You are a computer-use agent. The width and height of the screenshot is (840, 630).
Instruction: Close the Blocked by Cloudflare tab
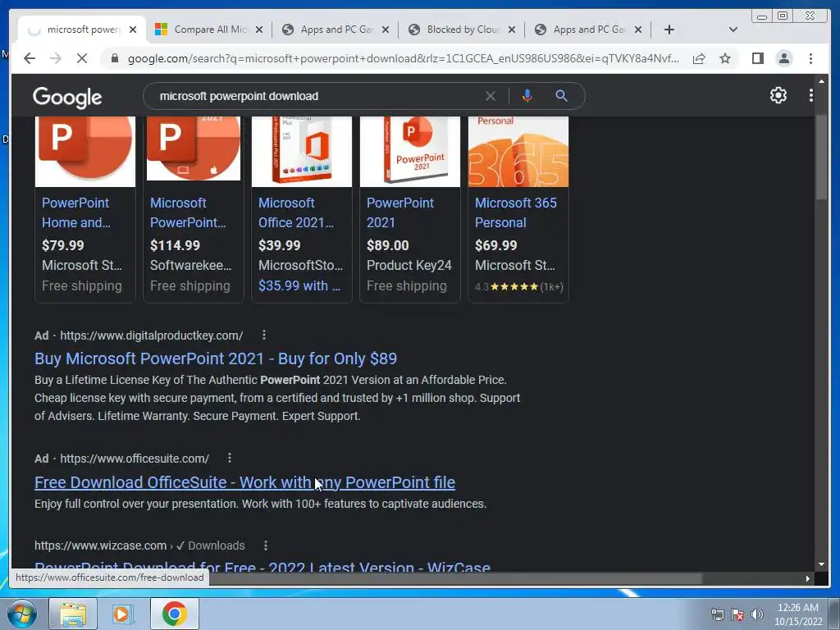pos(512,30)
